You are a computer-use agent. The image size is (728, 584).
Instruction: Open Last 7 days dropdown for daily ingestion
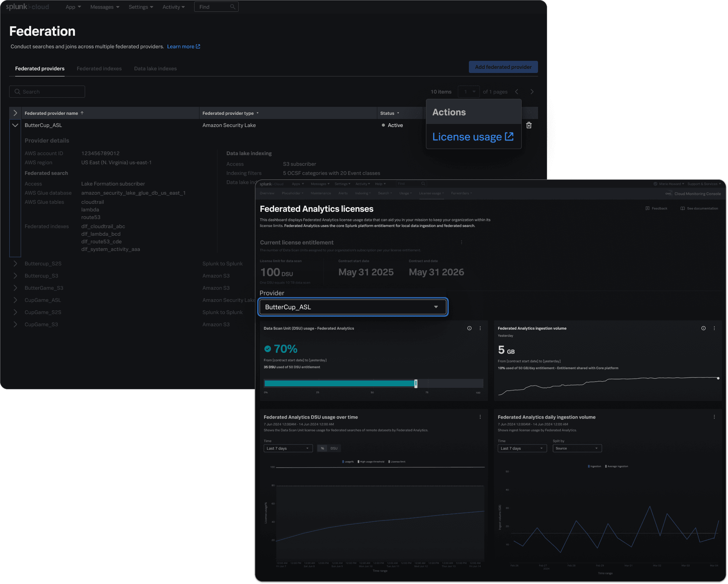point(522,448)
